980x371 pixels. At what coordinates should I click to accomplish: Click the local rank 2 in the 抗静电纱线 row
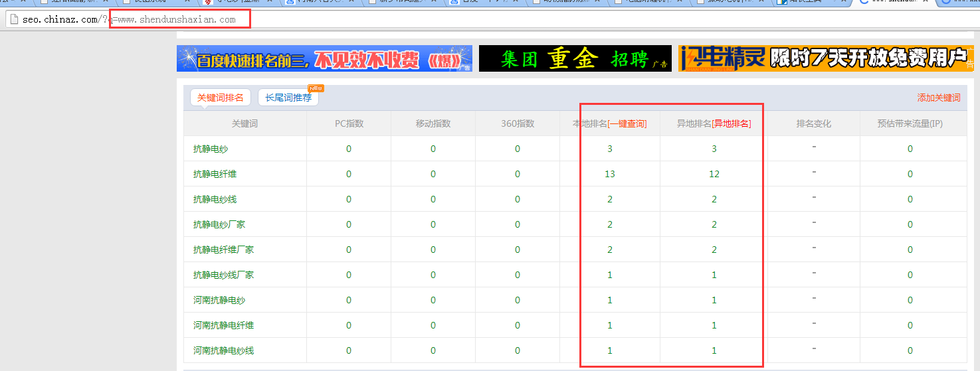[610, 199]
